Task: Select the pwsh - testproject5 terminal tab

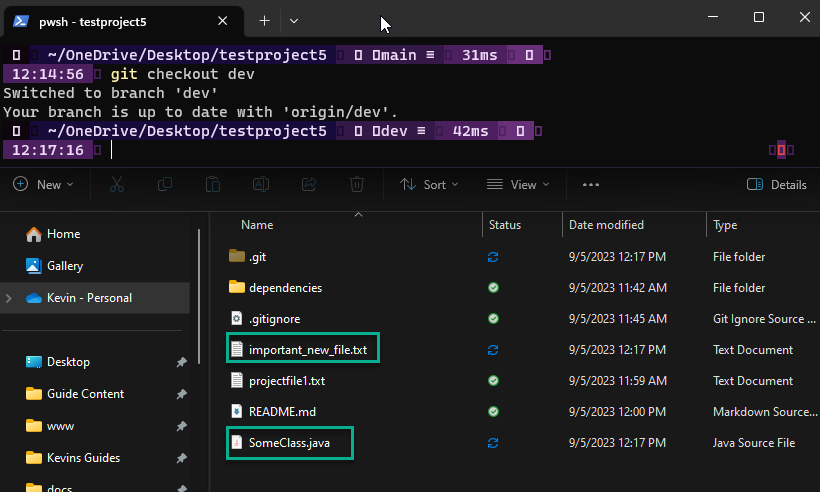Action: [x=123, y=22]
